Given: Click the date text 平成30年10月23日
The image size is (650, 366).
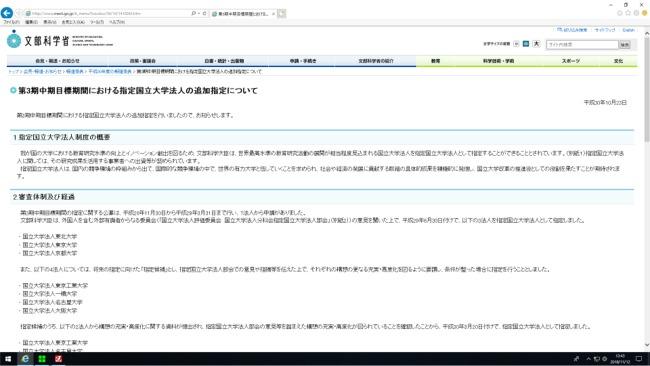Looking at the screenshot, I should point(605,102).
